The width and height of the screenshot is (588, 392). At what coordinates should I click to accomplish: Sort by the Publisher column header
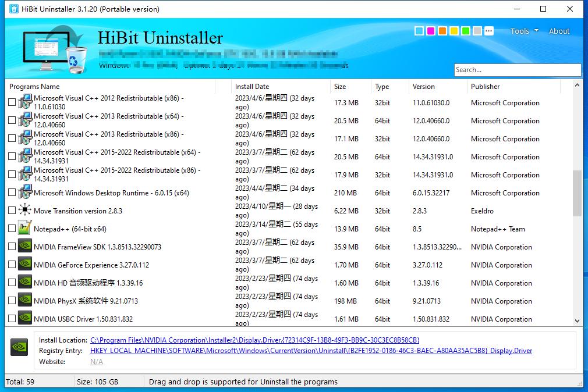click(486, 87)
